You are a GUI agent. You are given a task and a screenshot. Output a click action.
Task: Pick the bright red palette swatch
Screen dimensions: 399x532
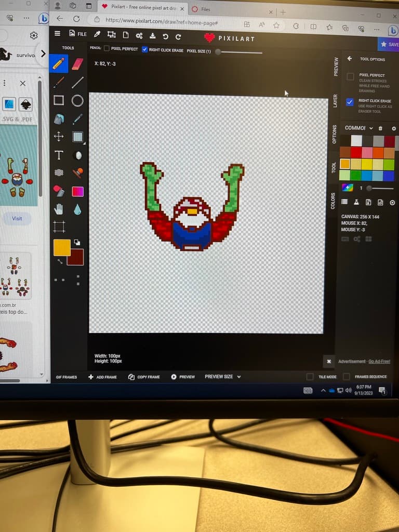coord(356,152)
